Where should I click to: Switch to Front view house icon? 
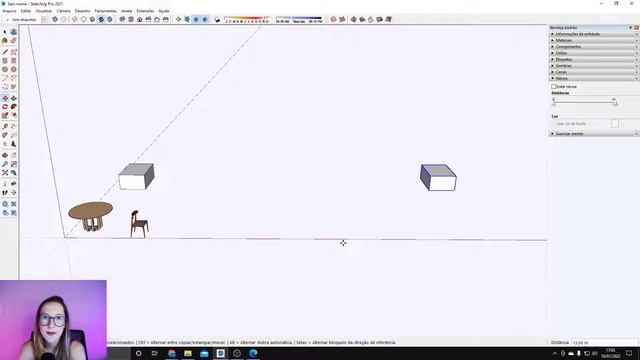coord(140,19)
